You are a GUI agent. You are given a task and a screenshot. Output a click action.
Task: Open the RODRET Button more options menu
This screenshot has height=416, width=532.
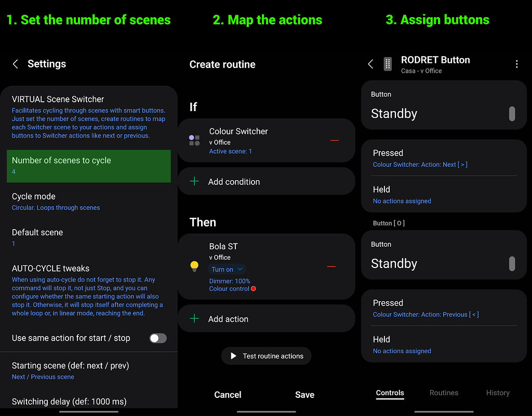tap(516, 64)
